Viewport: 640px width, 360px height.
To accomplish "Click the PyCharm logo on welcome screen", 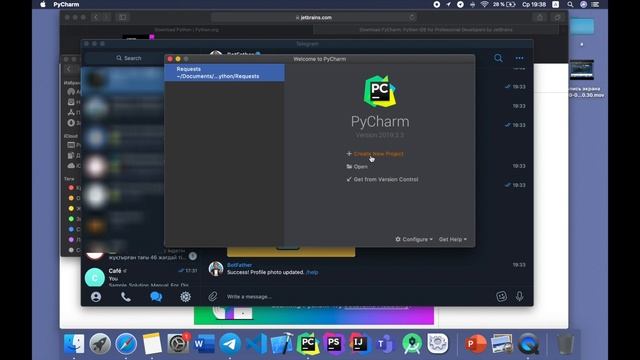I will [x=380, y=91].
